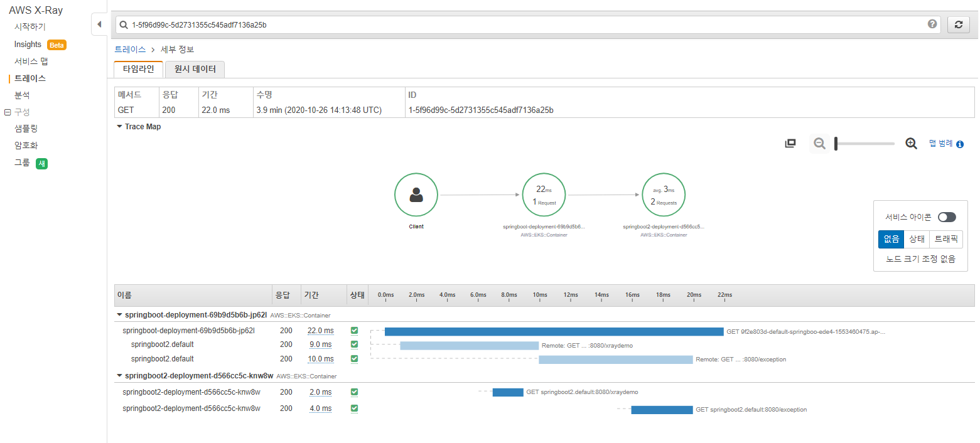This screenshot has height=443, width=980.
Task: Zoom in the trace map
Action: 911,143
